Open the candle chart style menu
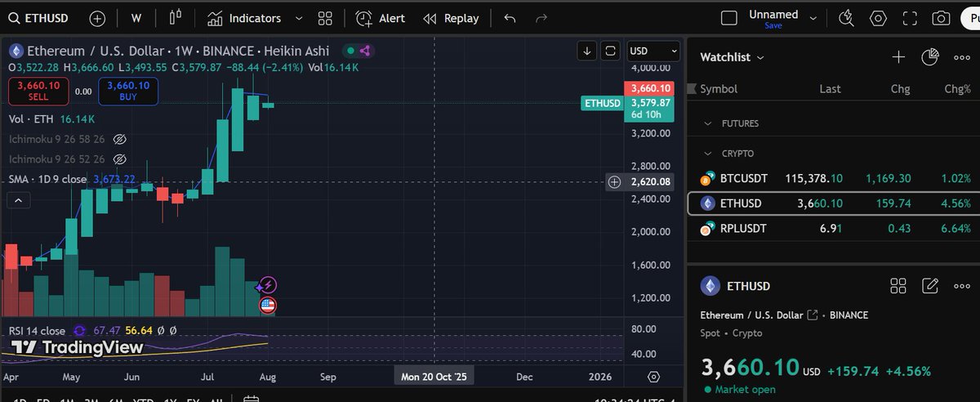 click(x=176, y=18)
